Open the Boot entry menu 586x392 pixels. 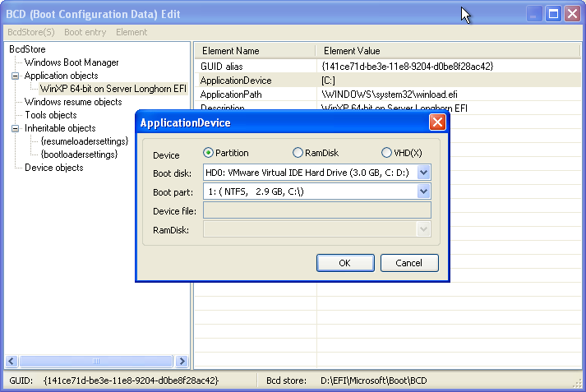[85, 32]
